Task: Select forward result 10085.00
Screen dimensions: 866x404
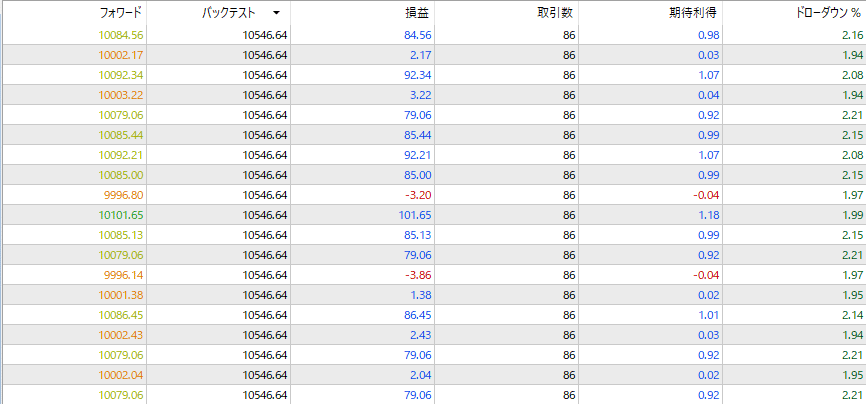Action: point(121,175)
